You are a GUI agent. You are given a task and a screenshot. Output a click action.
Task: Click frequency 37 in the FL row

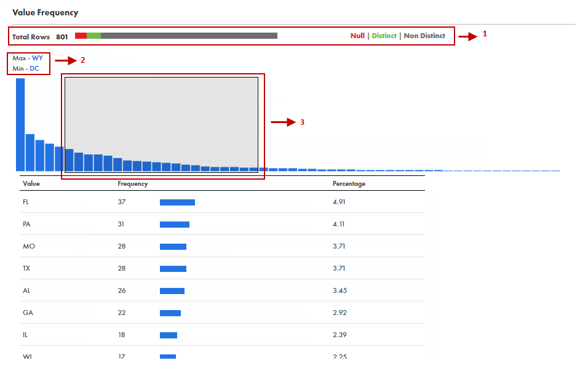pyautogui.click(x=122, y=202)
